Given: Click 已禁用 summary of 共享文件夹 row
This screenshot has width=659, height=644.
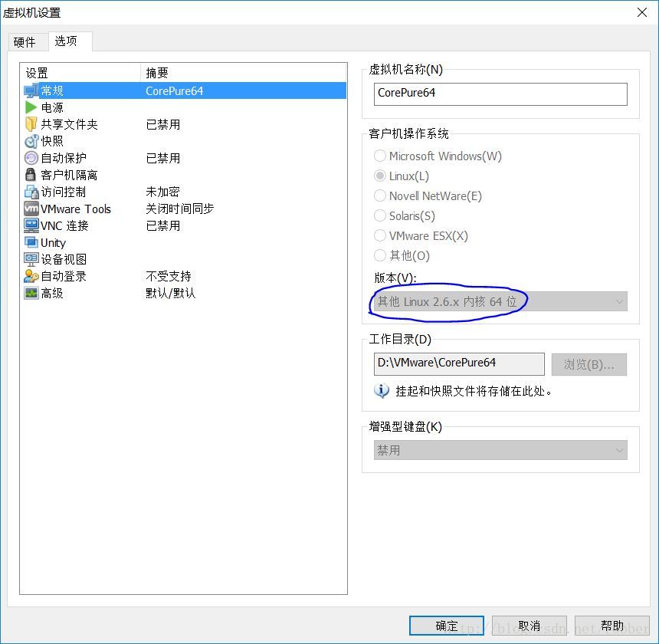Looking at the screenshot, I should [x=163, y=124].
